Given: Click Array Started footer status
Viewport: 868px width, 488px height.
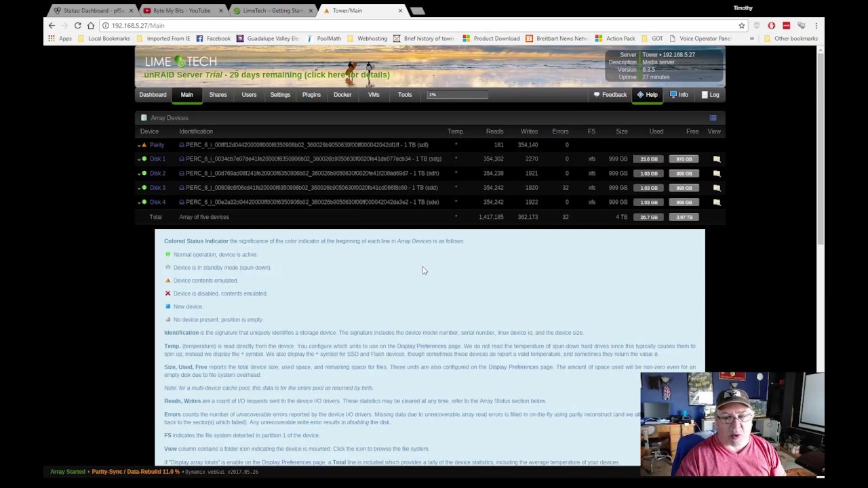Looking at the screenshot, I should tap(68, 472).
